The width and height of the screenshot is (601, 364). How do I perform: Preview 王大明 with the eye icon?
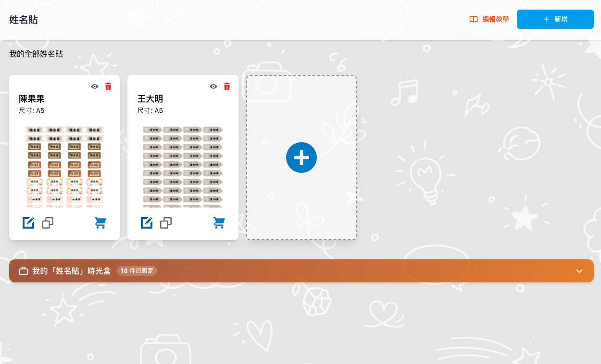tap(213, 86)
